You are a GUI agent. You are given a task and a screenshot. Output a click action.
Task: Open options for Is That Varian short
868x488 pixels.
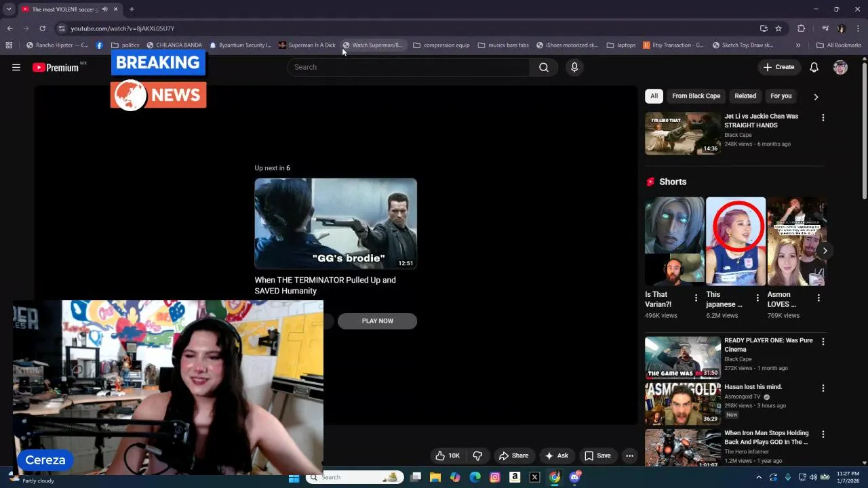[x=696, y=298]
